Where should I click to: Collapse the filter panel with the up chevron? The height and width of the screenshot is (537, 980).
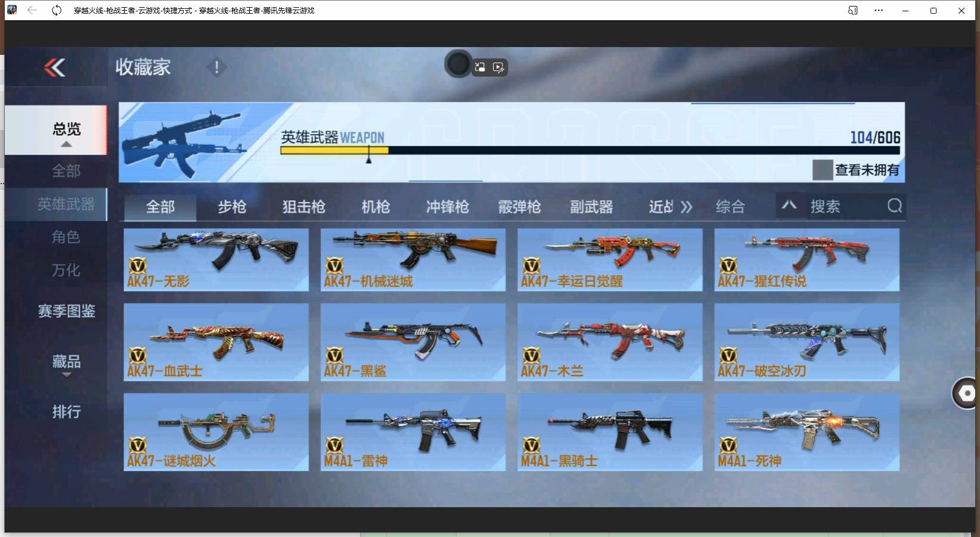(x=789, y=206)
